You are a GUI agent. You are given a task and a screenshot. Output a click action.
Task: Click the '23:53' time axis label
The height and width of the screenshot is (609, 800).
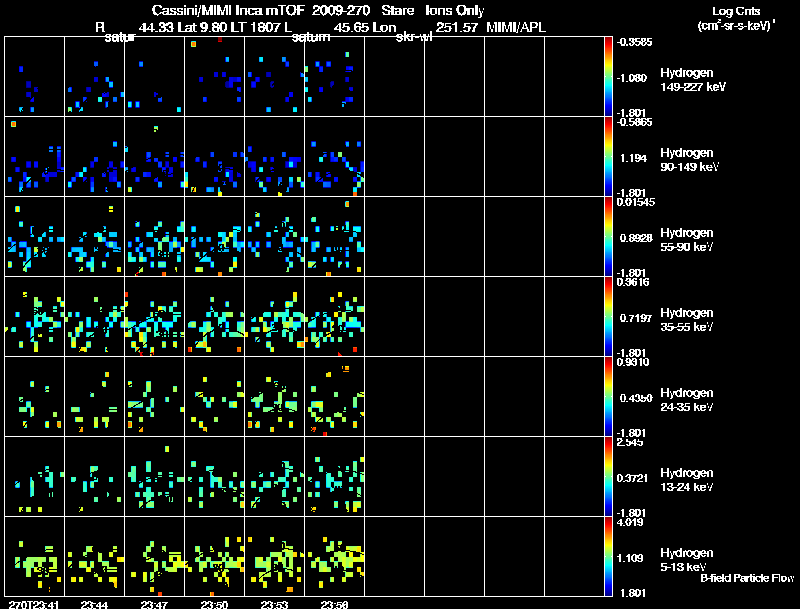click(x=274, y=605)
